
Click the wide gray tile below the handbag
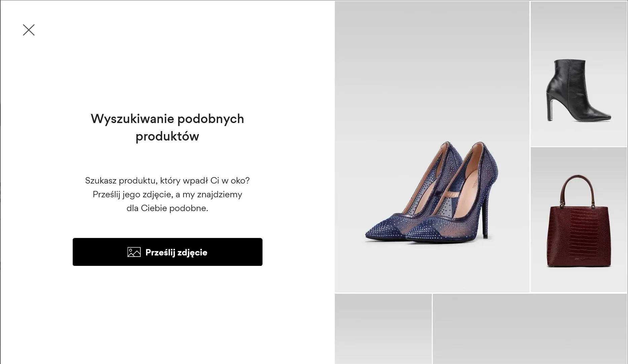(530, 329)
